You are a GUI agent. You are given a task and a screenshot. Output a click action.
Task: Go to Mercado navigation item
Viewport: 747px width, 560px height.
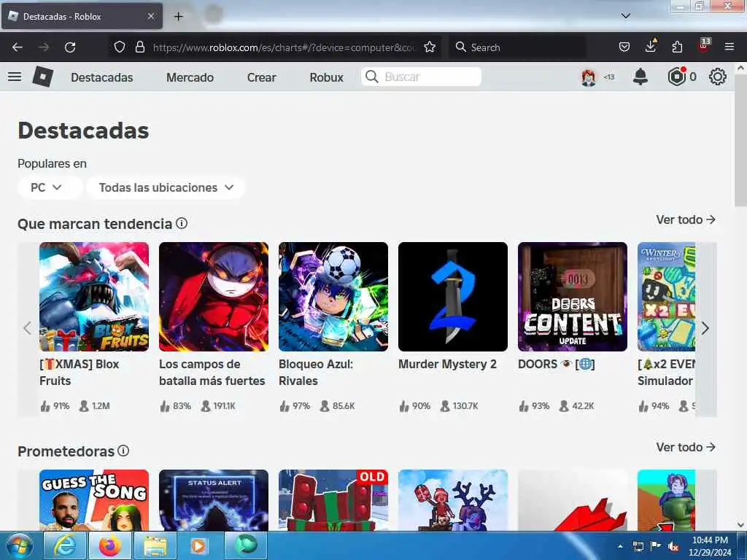click(x=190, y=77)
